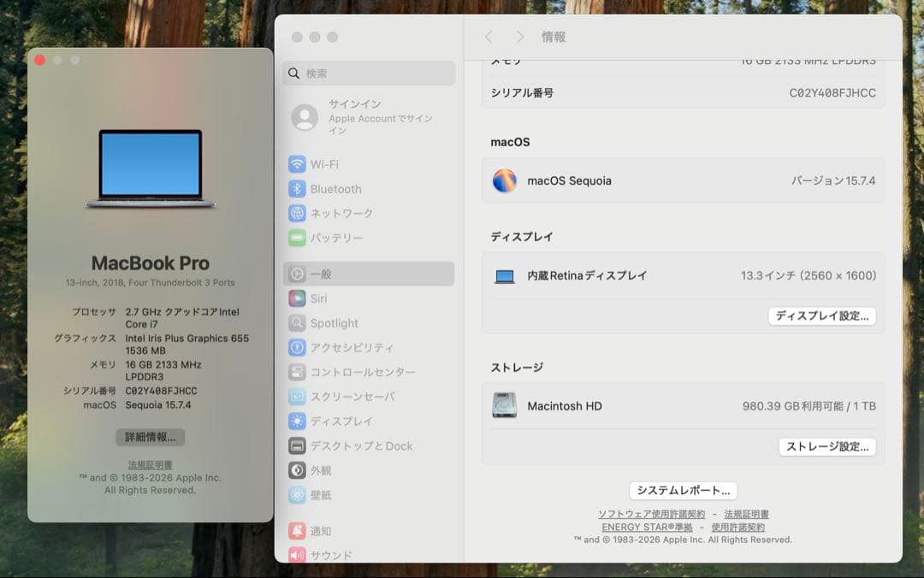Screen dimensions: 924x578
Task: Open the スクリーンセーバ icon
Action: (297, 397)
